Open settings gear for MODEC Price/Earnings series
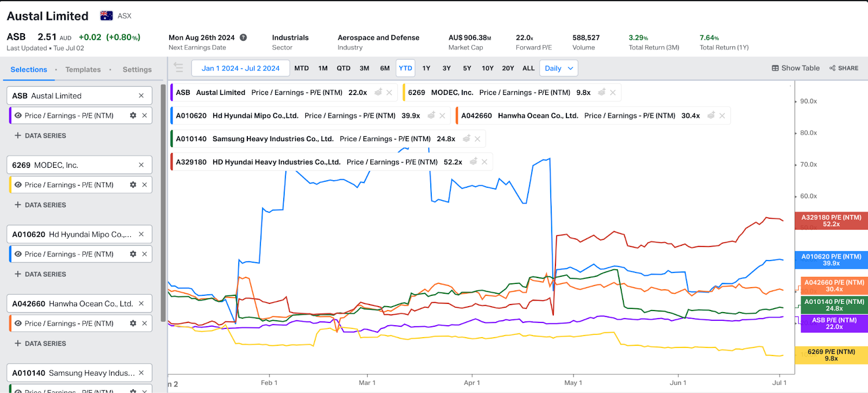The height and width of the screenshot is (393, 868). point(133,185)
